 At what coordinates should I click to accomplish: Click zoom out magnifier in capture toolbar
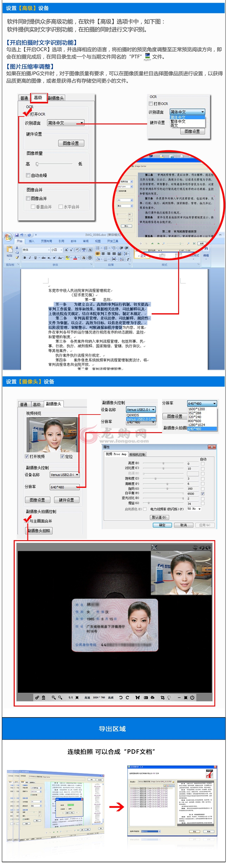60,697
